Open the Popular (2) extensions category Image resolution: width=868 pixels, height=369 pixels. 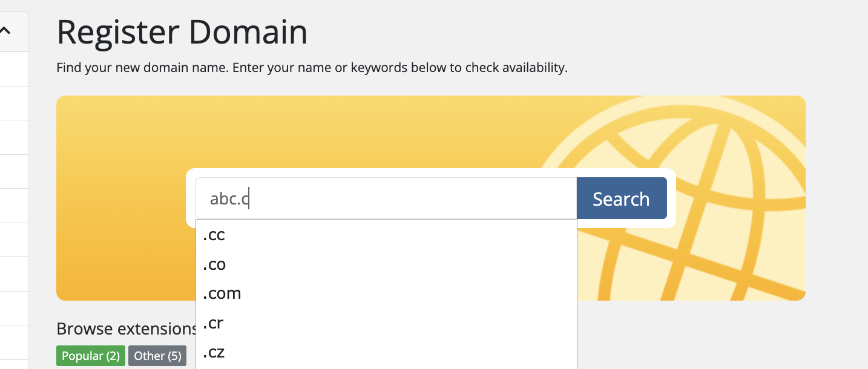click(91, 356)
